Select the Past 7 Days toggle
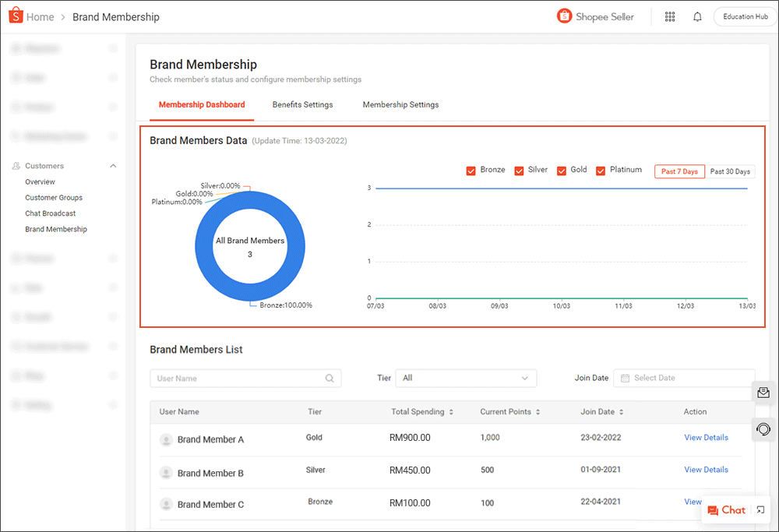This screenshot has height=532, width=779. (679, 171)
